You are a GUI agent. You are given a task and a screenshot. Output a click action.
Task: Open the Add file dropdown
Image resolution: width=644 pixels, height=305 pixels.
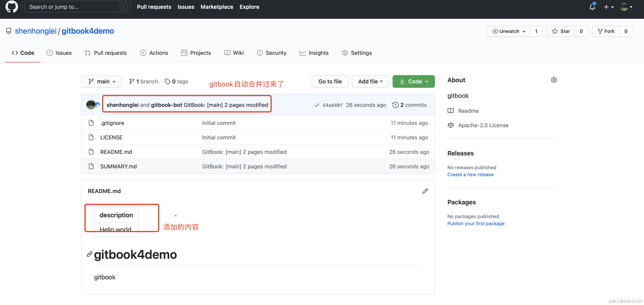pos(370,82)
